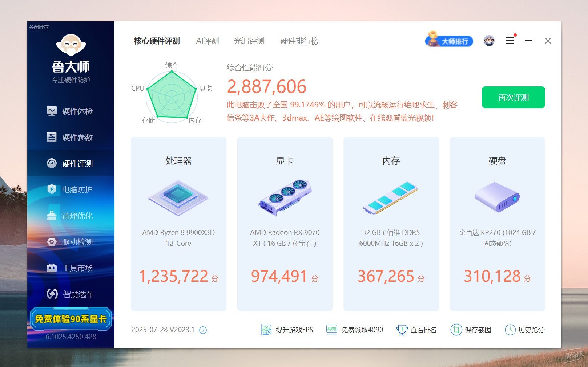This screenshot has width=588, height=367.
Task: Click the 硬件体检 monitor icon
Action: click(x=52, y=111)
